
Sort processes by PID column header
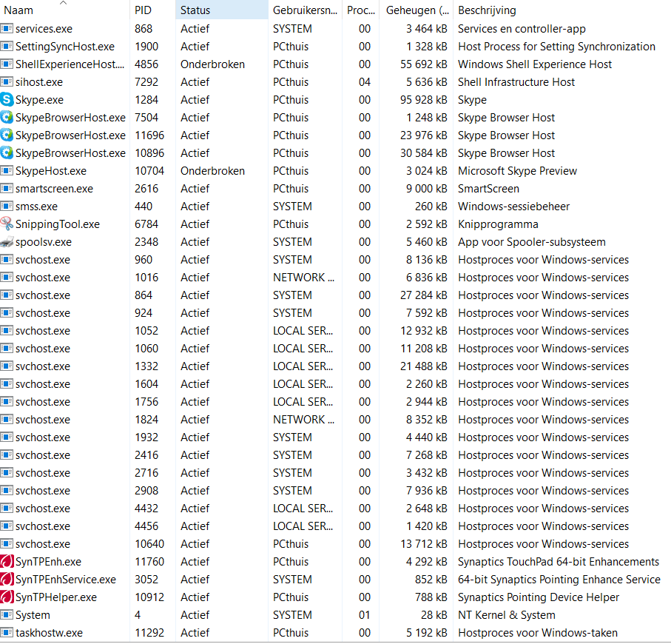pyautogui.click(x=152, y=10)
